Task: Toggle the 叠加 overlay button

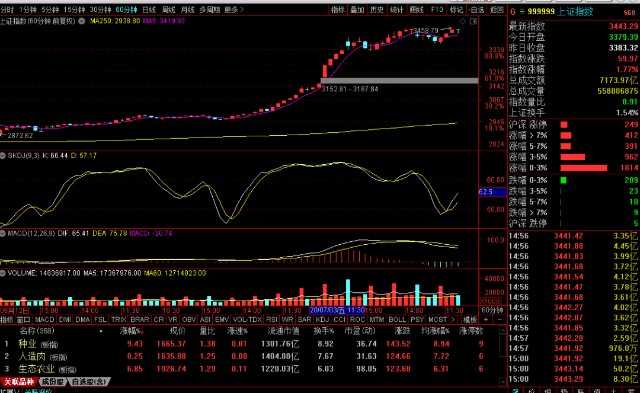Action: 357,10
